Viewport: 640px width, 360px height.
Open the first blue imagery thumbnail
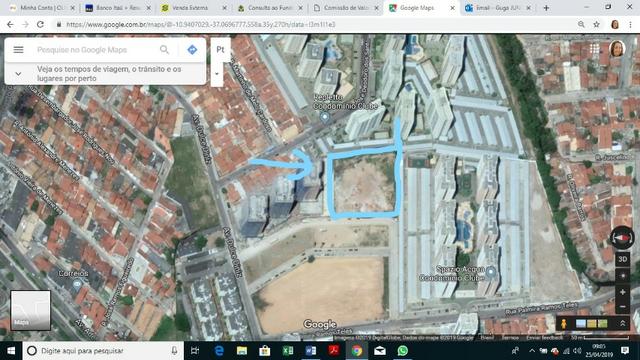click(x=581, y=324)
